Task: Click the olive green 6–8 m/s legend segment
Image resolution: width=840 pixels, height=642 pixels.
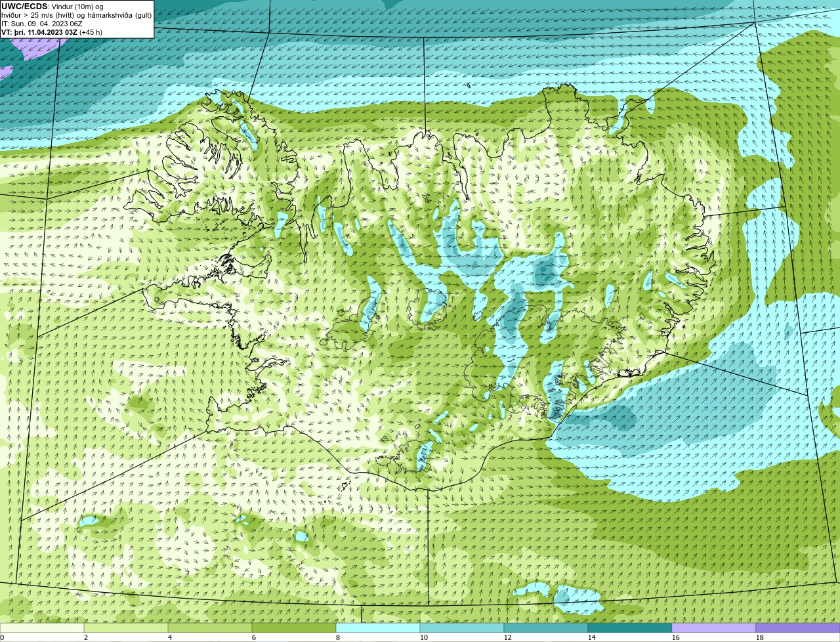Action: tap(294, 628)
